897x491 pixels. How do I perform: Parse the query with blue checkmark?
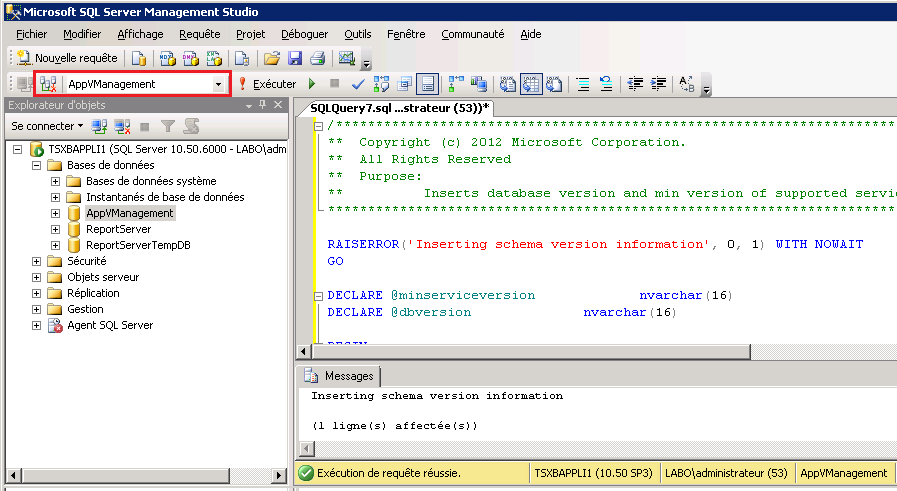pos(358,84)
